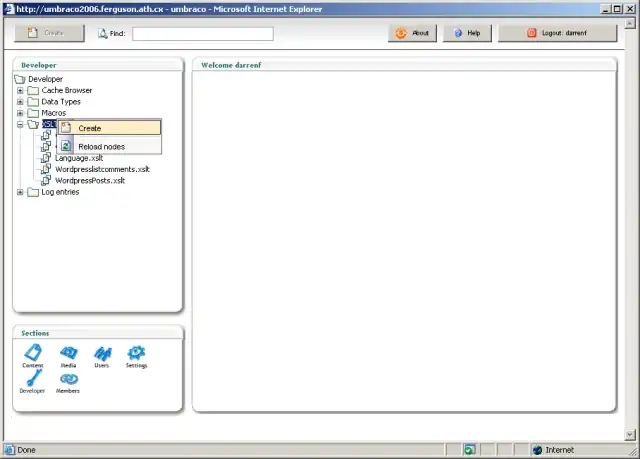Expand the Macros tree node

(20, 113)
